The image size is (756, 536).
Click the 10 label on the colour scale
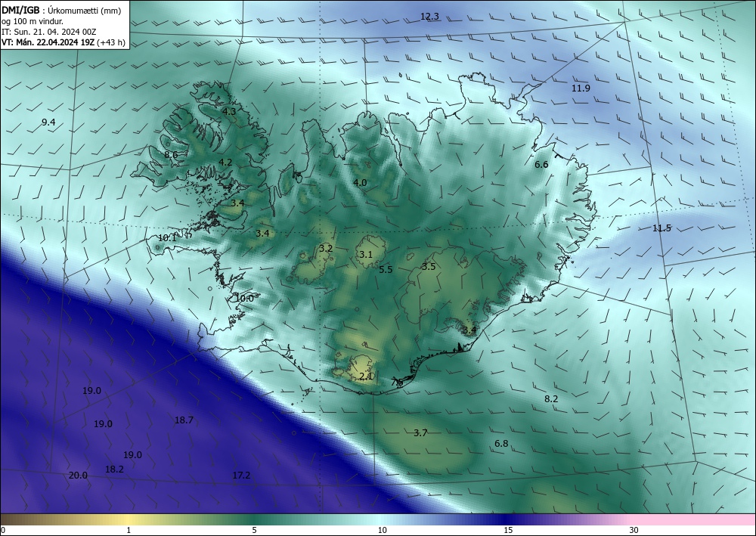[x=383, y=530]
